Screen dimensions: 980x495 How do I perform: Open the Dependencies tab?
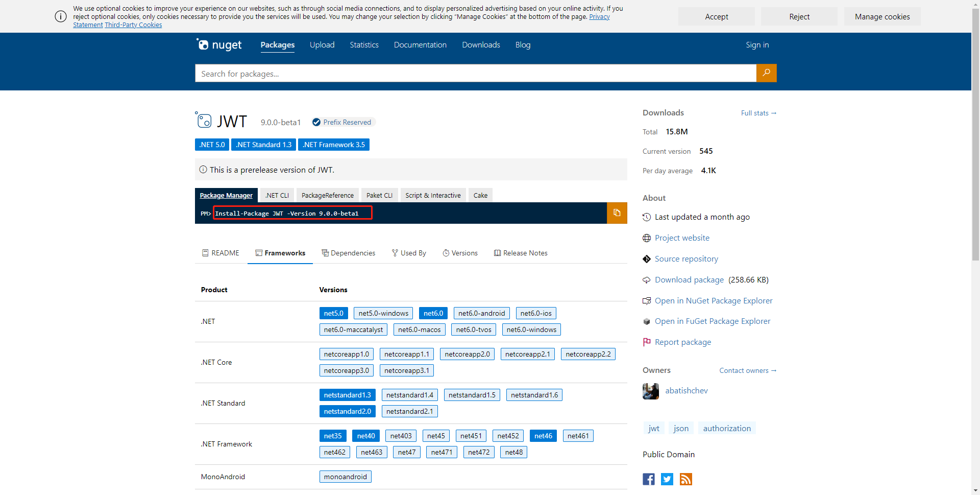(x=348, y=253)
